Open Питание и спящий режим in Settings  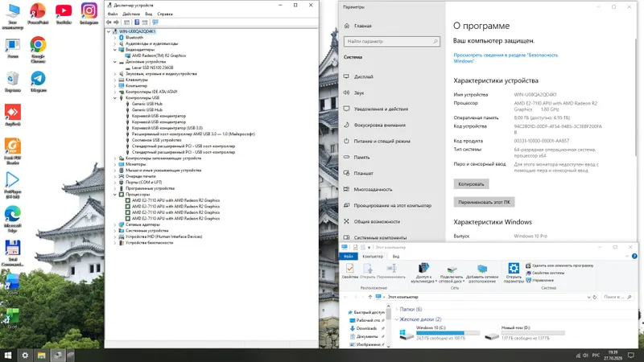pos(382,141)
